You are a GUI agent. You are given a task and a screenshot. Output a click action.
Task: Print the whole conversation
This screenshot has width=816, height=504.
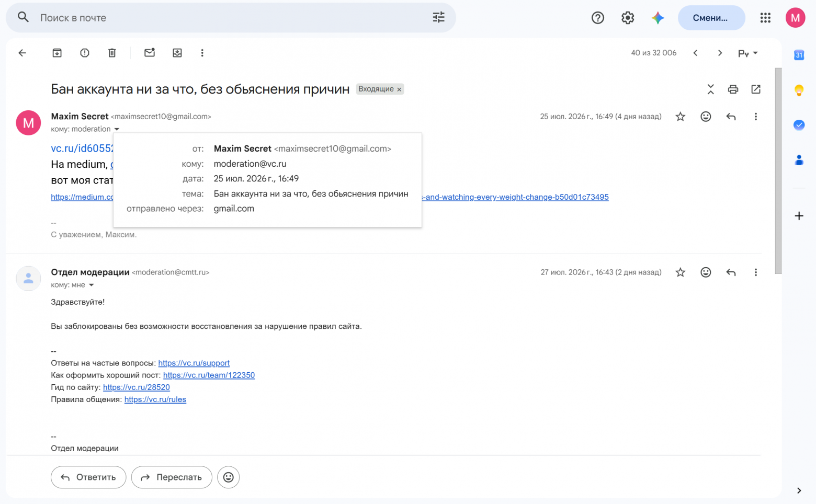pyautogui.click(x=733, y=89)
